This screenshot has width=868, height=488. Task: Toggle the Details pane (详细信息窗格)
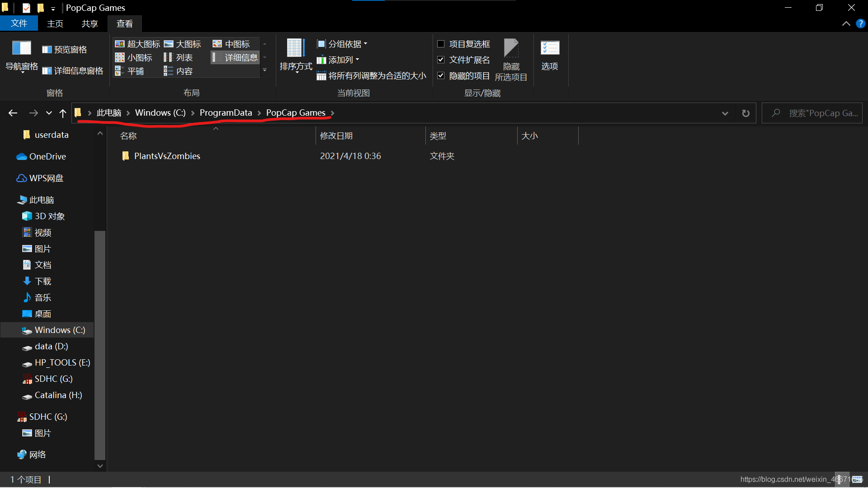pyautogui.click(x=72, y=71)
